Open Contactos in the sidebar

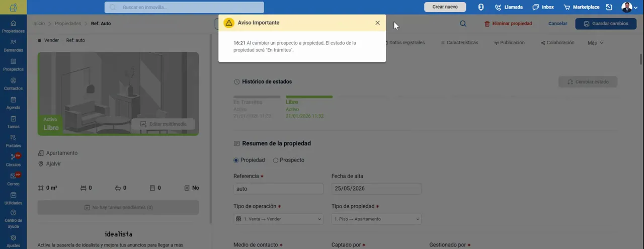coord(13,84)
